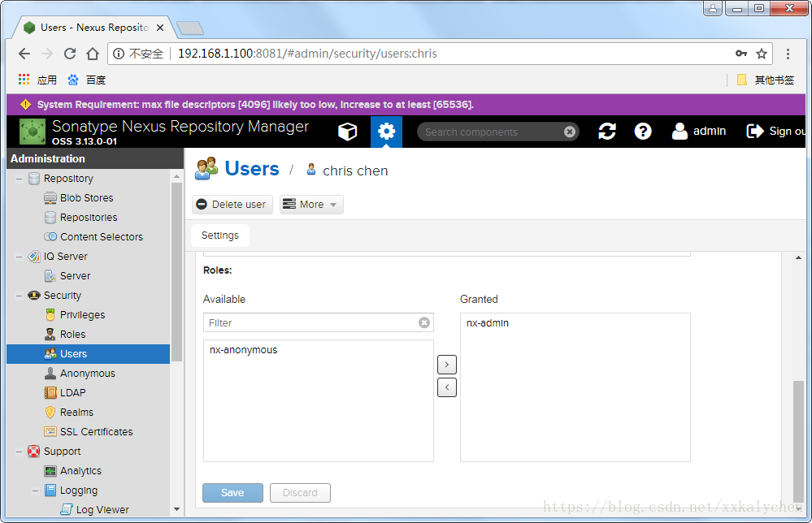Screen dimensions: 812x523
Task: Show site security info icon
Action: coord(119,54)
